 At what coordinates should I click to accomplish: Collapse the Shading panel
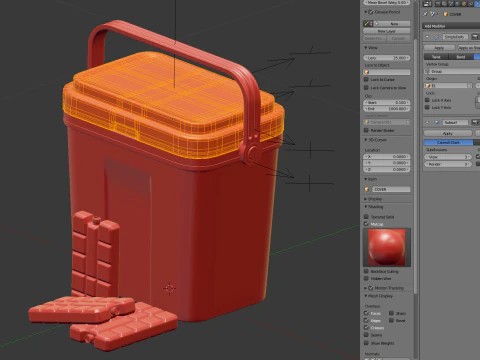[366, 207]
